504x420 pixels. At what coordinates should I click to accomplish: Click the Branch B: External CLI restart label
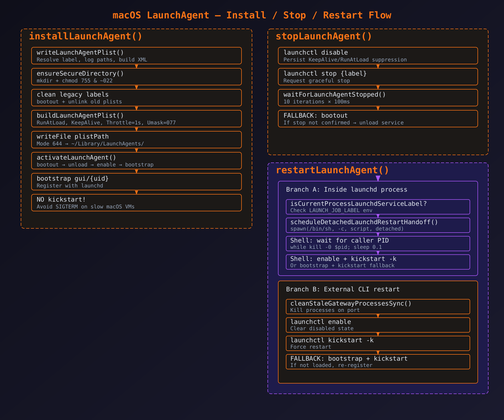tap(343, 289)
